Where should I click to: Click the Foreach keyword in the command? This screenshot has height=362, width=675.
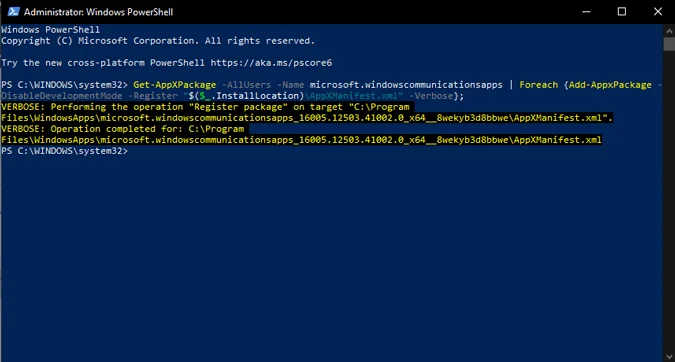[x=538, y=85]
